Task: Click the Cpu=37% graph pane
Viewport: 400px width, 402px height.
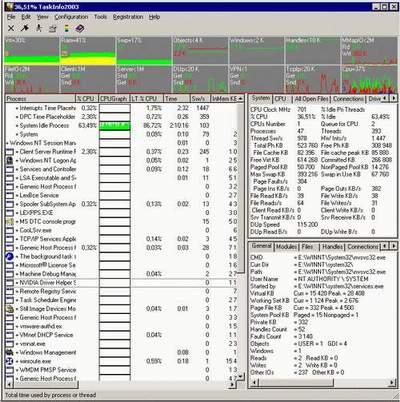Action: [x=369, y=79]
